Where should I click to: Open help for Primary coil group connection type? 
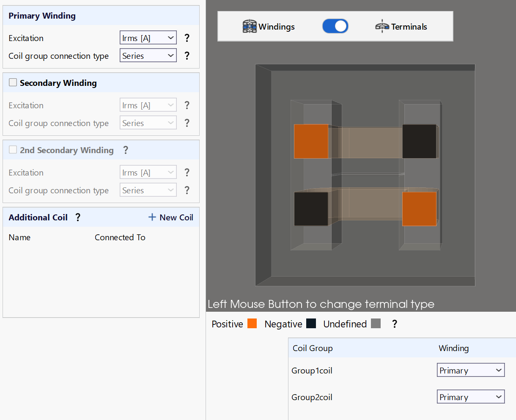[187, 56]
